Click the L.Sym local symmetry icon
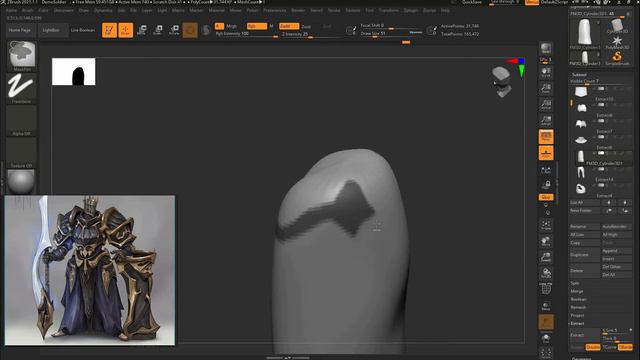 546,171
